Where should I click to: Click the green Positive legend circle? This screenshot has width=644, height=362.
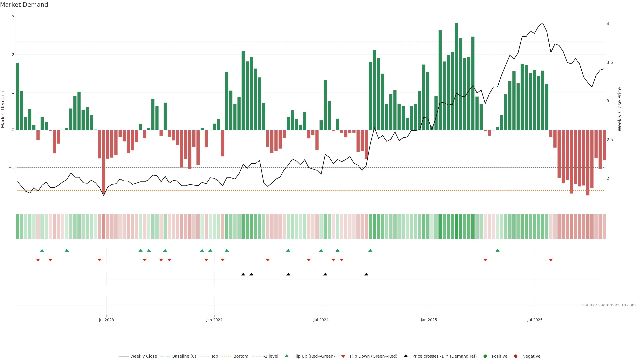tap(485, 356)
